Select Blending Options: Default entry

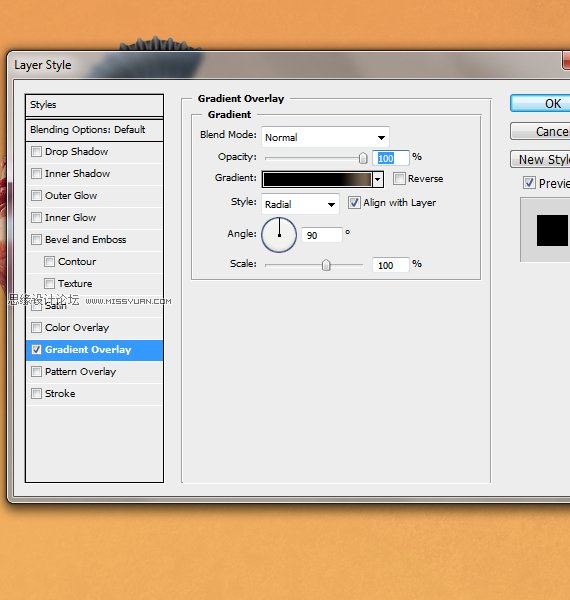point(94,130)
